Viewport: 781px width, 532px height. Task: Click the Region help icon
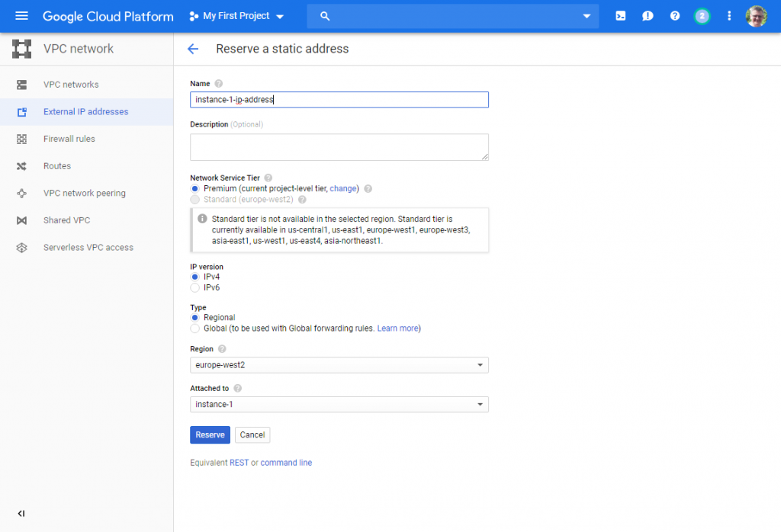click(222, 349)
